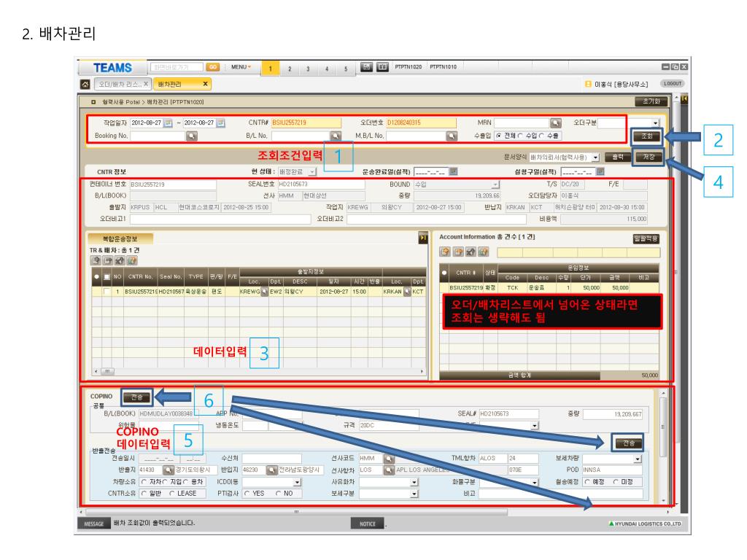Select 예정 for 철송예정
Screen dimensions: 747x560
click(x=587, y=482)
